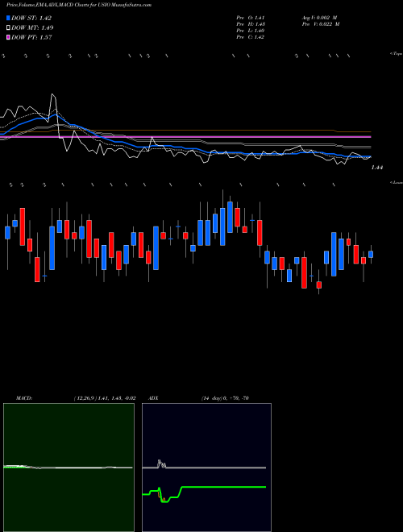403x532 pixels.
Task: Click the magenta DOW PT horizontal line
Action: 185,137
